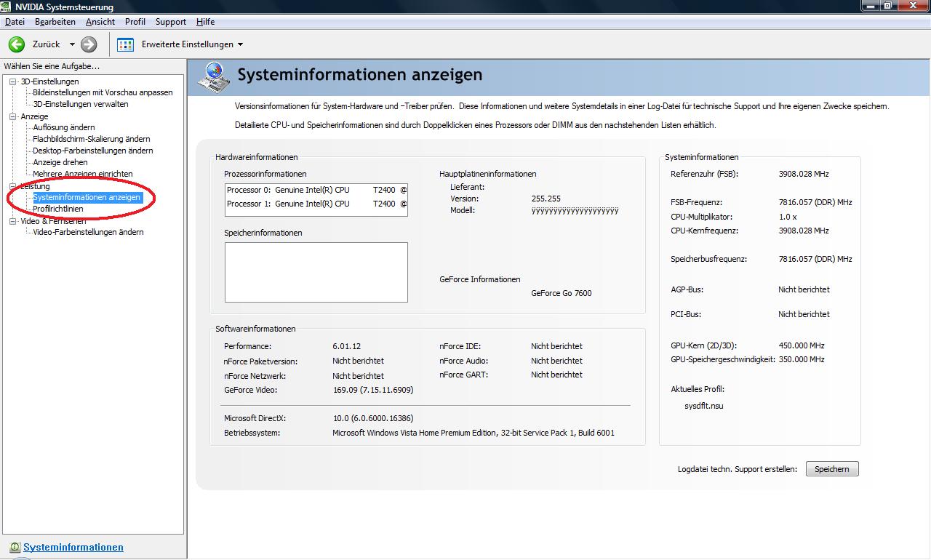Image resolution: width=931 pixels, height=560 pixels.
Task: Click inside the empty Speicherinformationen list box
Action: (x=316, y=272)
